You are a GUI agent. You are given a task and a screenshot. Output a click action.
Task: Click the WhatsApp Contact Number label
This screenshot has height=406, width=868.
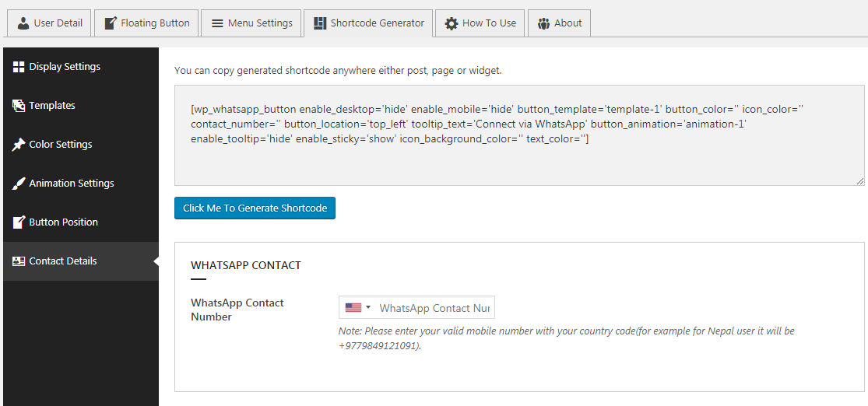(x=237, y=310)
